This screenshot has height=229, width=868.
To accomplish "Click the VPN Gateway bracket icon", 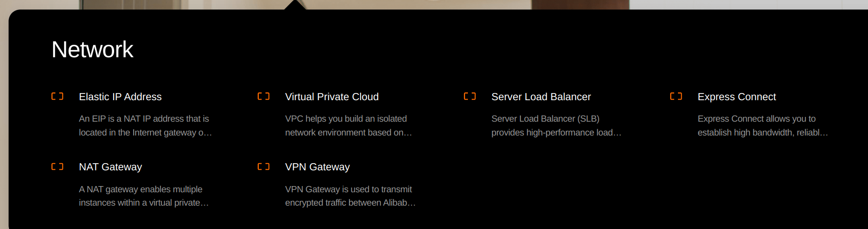I will point(264,167).
